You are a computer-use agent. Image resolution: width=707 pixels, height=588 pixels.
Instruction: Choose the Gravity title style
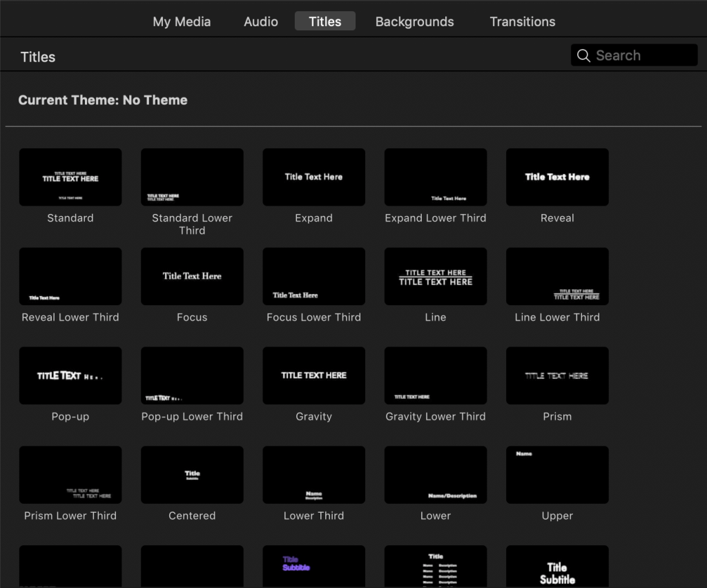coord(313,376)
